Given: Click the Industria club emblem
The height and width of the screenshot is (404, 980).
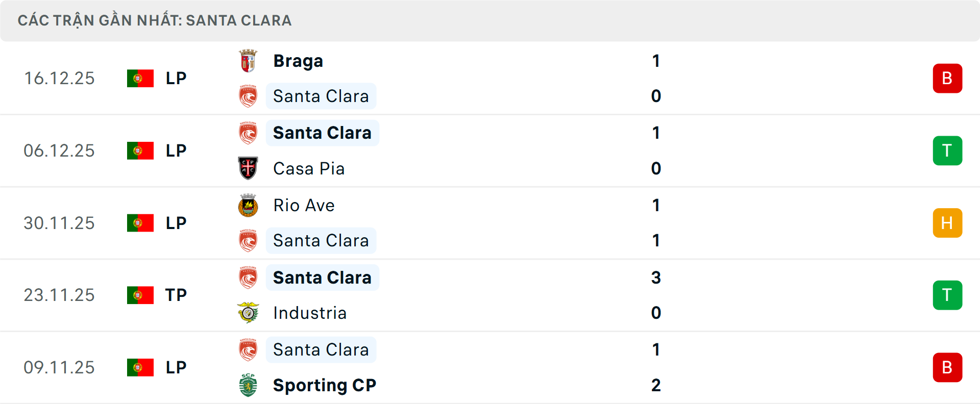Looking at the screenshot, I should [x=249, y=313].
